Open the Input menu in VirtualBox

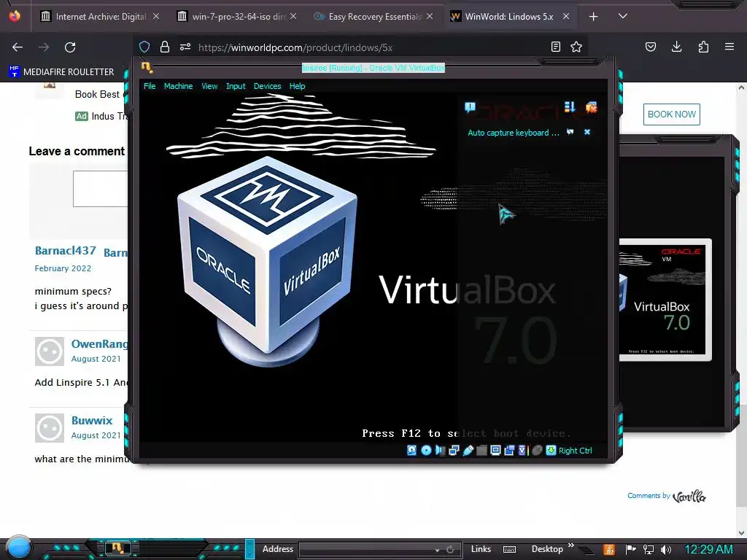click(236, 86)
